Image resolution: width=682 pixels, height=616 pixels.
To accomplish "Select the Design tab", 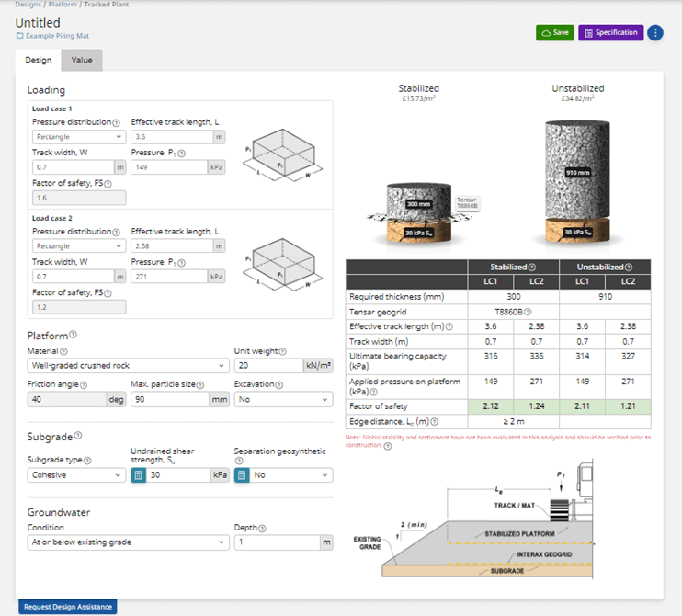I will 38,61.
